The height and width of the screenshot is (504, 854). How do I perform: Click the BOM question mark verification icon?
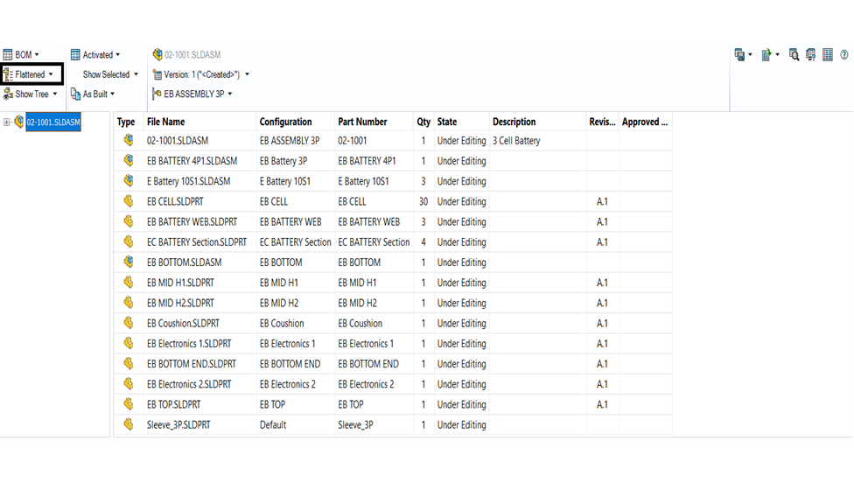click(810, 54)
